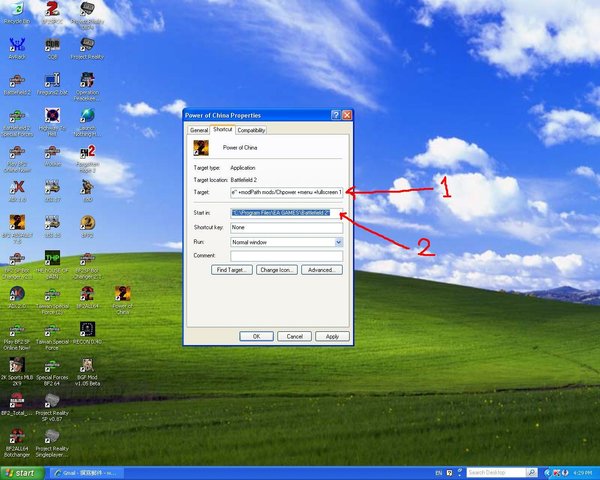Viewport: 600px width, 480px height.
Task: Select the Battlefield 2 desktop shortcut
Action: [x=17, y=85]
